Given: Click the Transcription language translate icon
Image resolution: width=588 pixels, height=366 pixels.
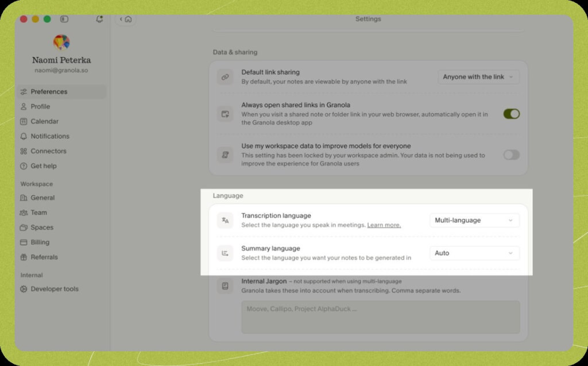Looking at the screenshot, I should [225, 221].
